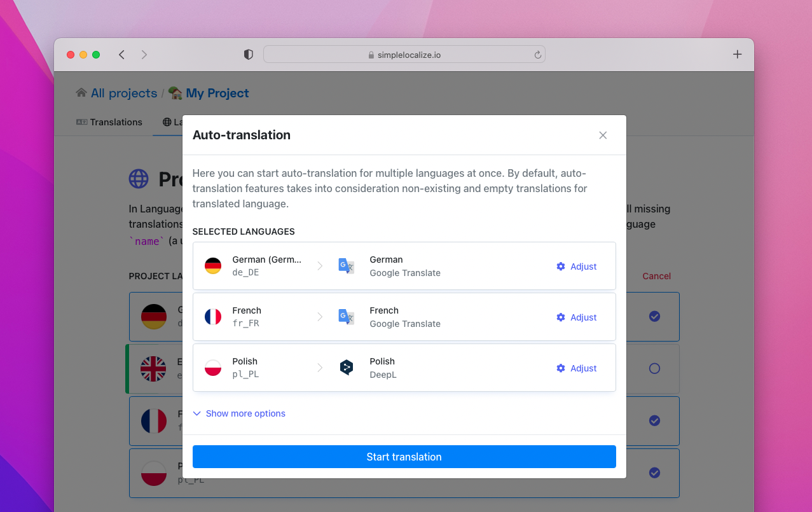Click UK flag in background language list
812x512 pixels.
pyautogui.click(x=153, y=368)
